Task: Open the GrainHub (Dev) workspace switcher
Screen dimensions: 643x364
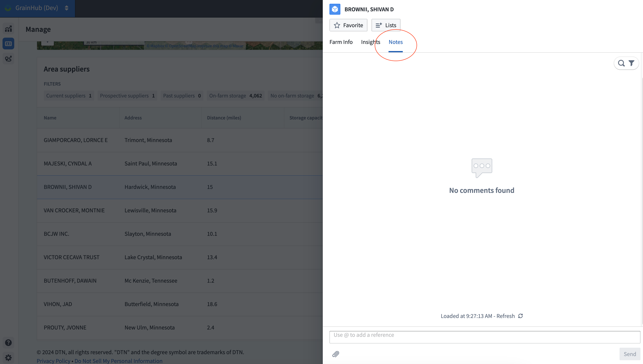Action: (x=37, y=8)
